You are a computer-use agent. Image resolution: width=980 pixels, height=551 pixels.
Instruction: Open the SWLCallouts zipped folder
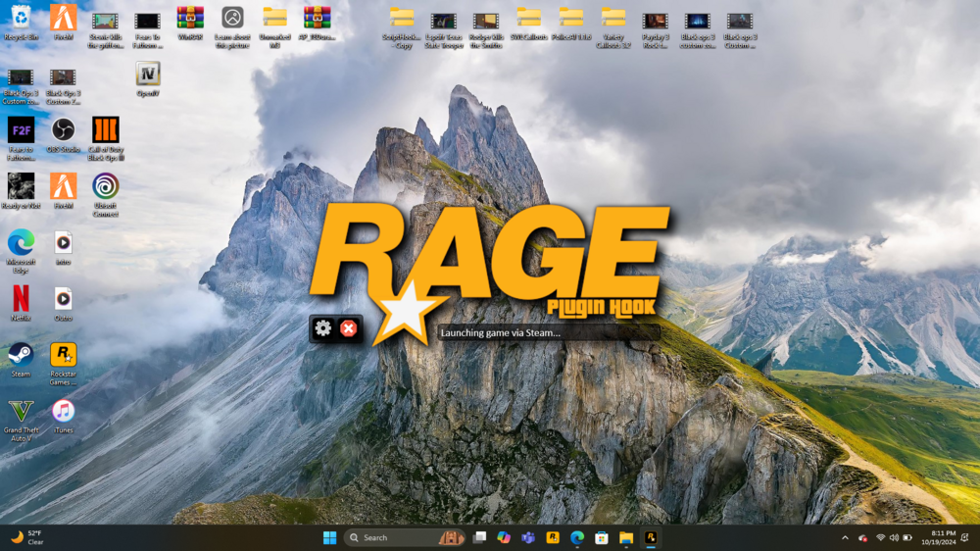pyautogui.click(x=529, y=24)
